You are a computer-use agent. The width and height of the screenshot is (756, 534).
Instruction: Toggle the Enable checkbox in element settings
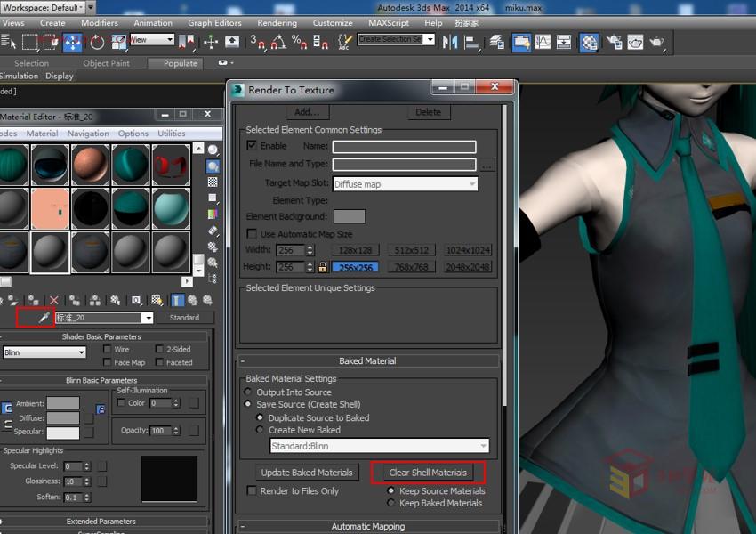[252, 146]
